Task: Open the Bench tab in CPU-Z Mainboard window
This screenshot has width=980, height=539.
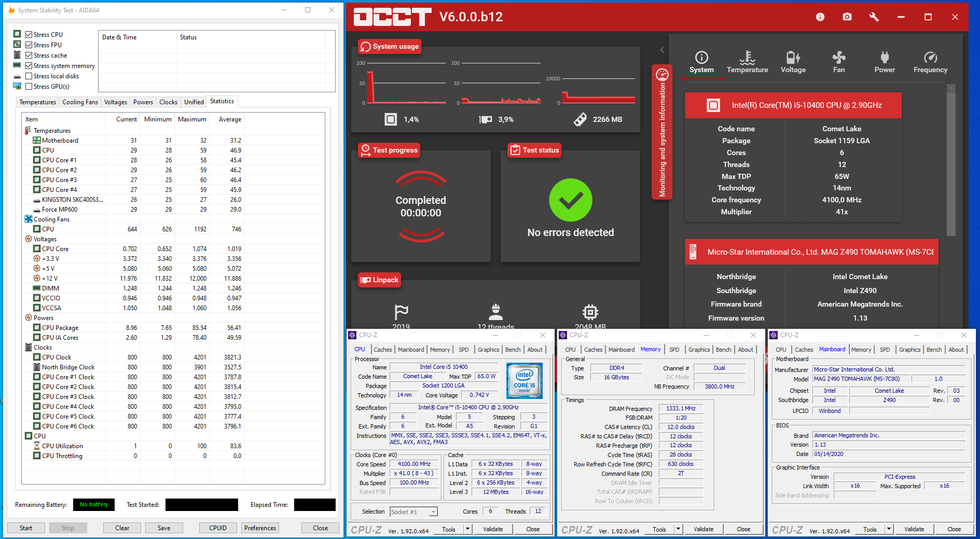Action: pyautogui.click(x=934, y=350)
